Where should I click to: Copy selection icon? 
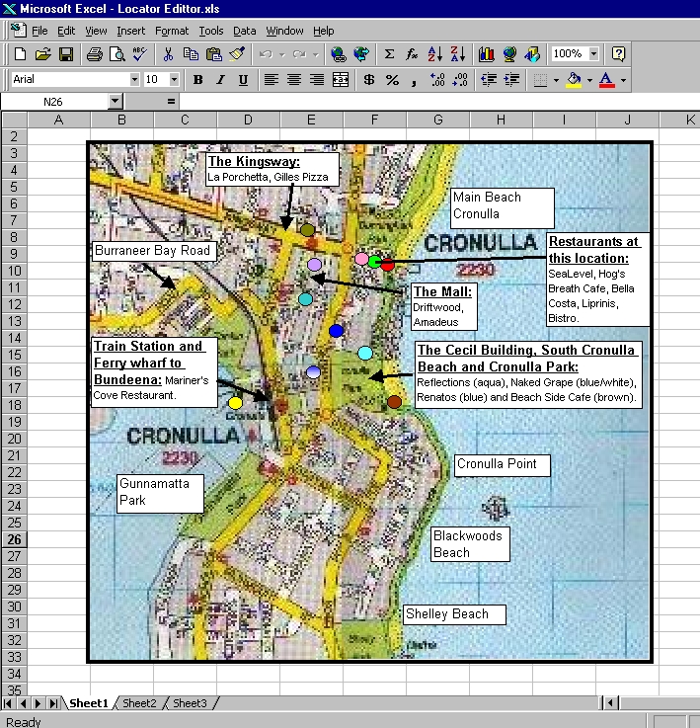click(191, 54)
